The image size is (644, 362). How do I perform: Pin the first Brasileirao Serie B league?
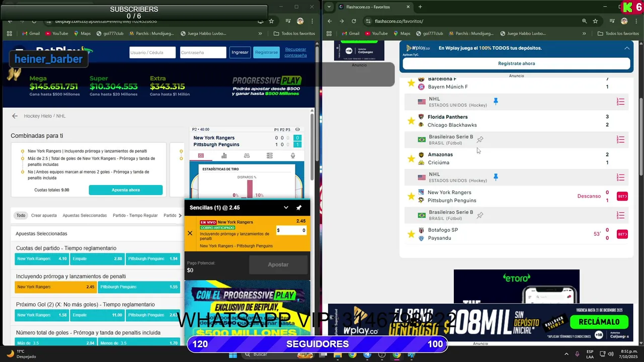pos(480,139)
